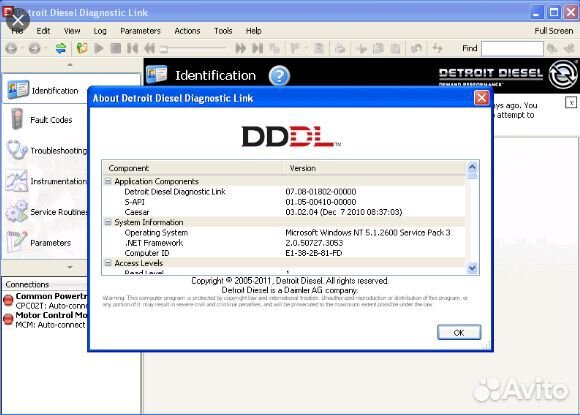The image size is (580, 415).
Task: Click the Copy toolbar icon
Action: [x=378, y=48]
